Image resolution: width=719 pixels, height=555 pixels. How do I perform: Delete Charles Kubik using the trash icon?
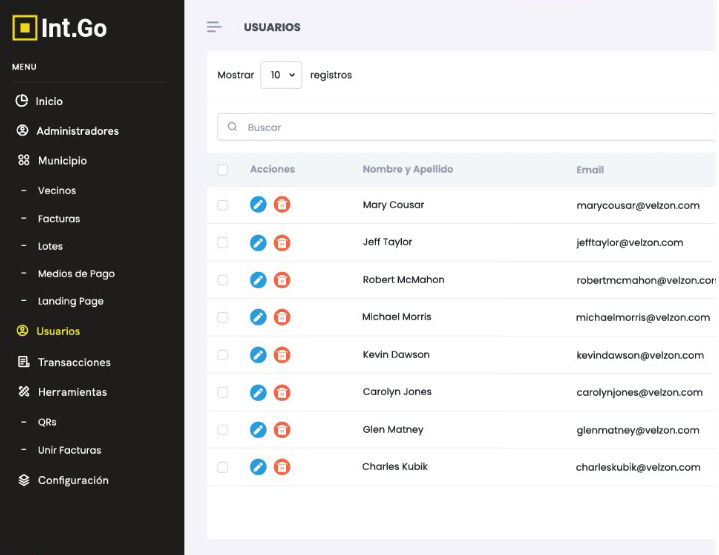tap(282, 467)
